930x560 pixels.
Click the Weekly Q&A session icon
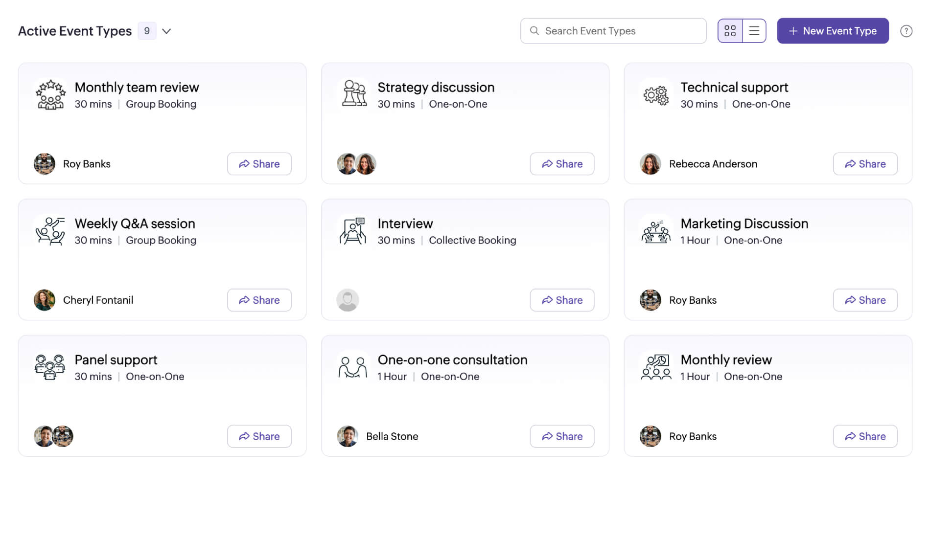50,231
